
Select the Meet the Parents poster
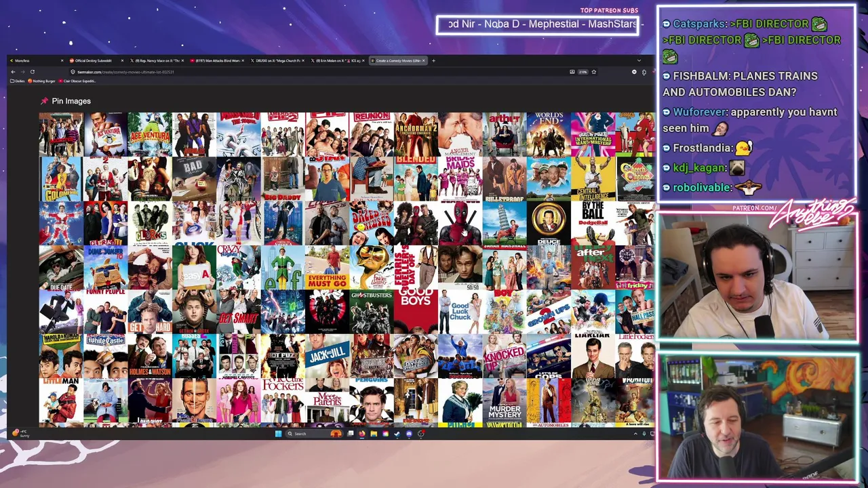coord(327,400)
